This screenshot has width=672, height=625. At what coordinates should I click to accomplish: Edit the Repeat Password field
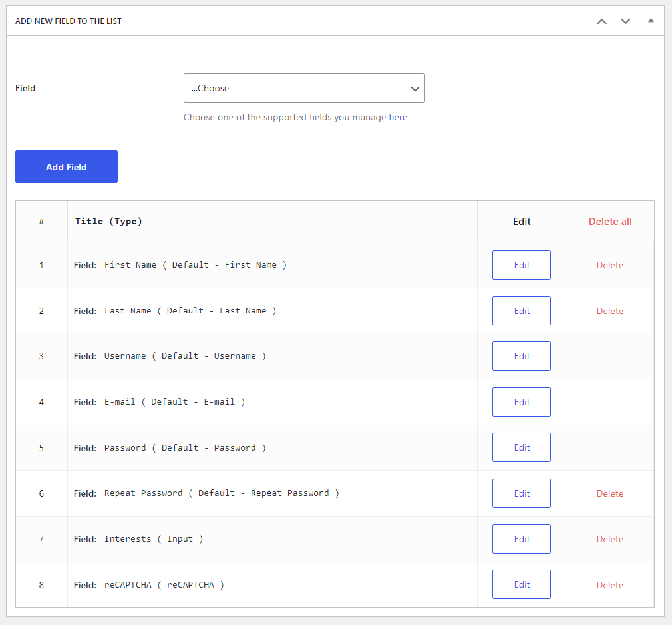coord(522,493)
